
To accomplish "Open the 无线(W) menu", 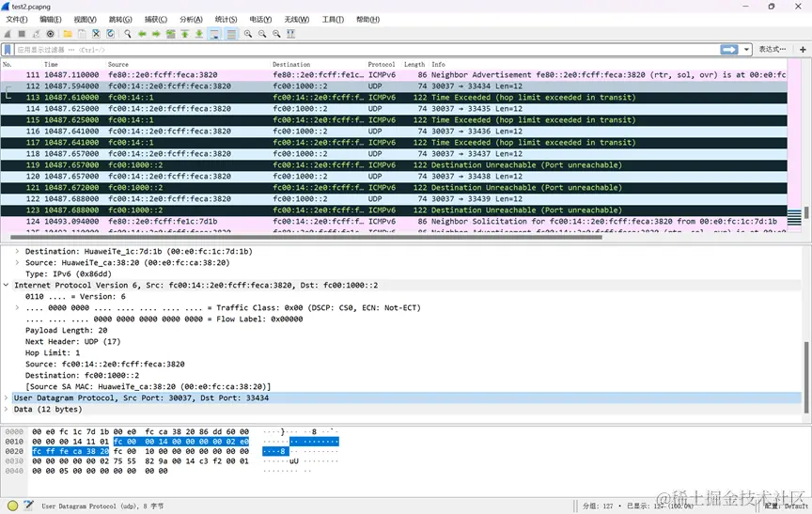I will (x=296, y=19).
